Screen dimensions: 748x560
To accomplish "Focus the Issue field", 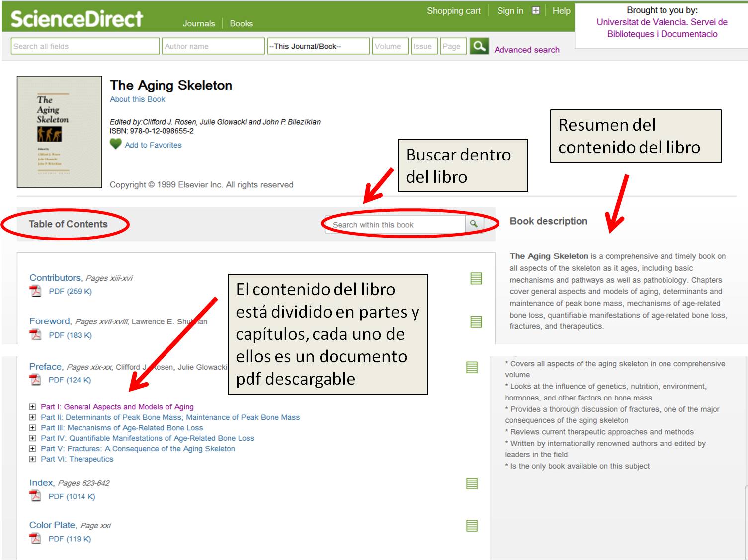I will click(424, 46).
